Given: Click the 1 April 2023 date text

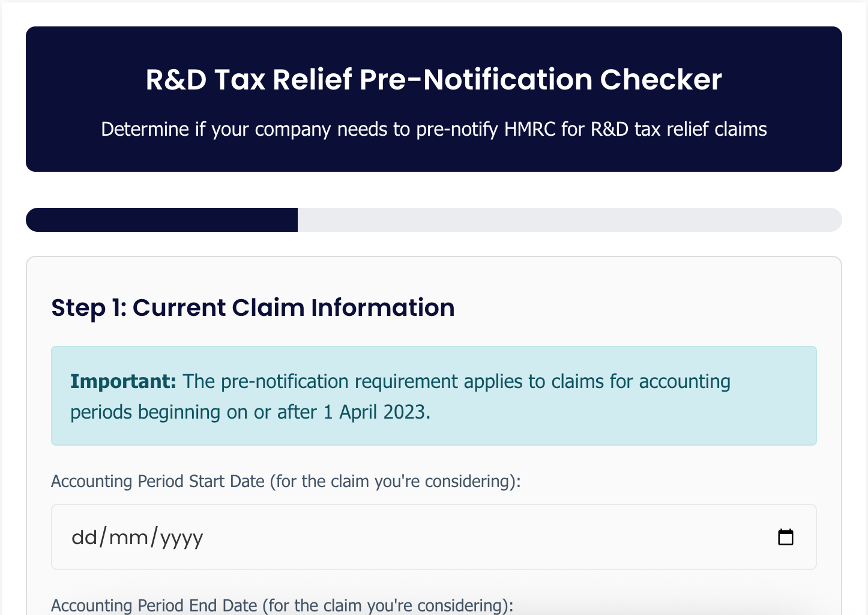Looking at the screenshot, I should (x=377, y=412).
